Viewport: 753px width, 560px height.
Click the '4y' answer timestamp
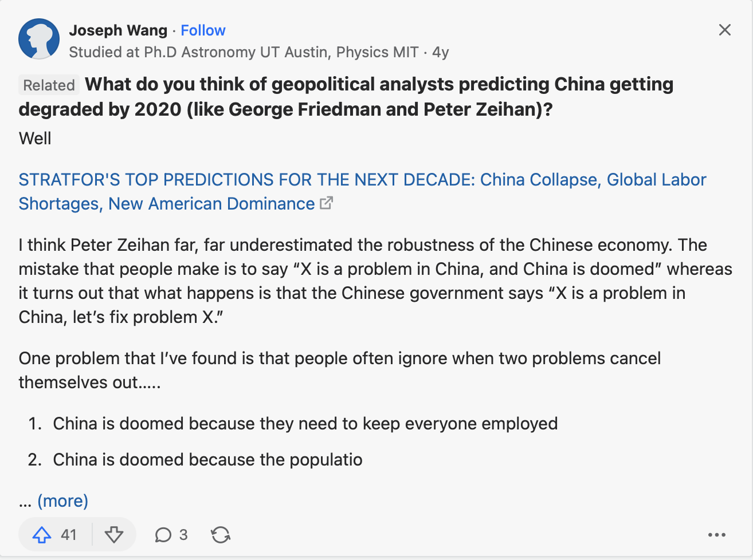pos(441,52)
